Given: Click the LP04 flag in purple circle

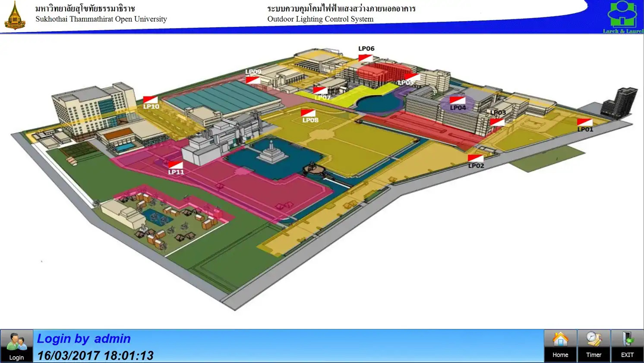Looking at the screenshot, I should 458,101.
